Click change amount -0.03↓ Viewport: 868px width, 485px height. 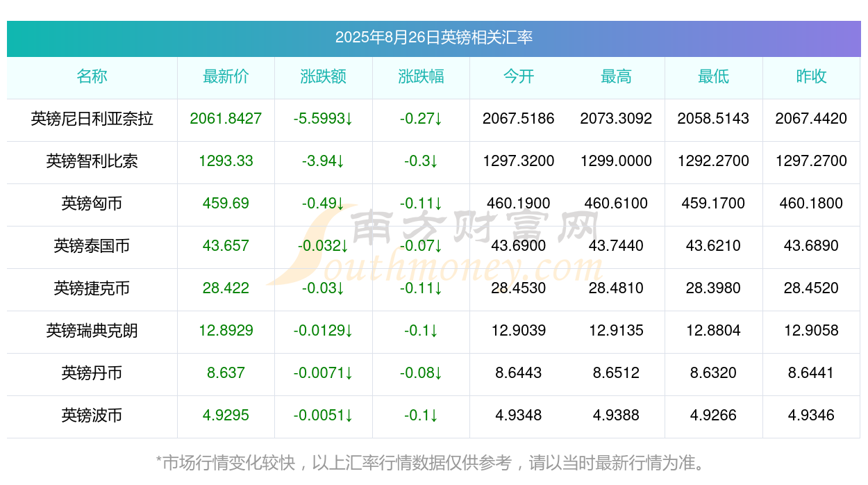[x=324, y=288]
